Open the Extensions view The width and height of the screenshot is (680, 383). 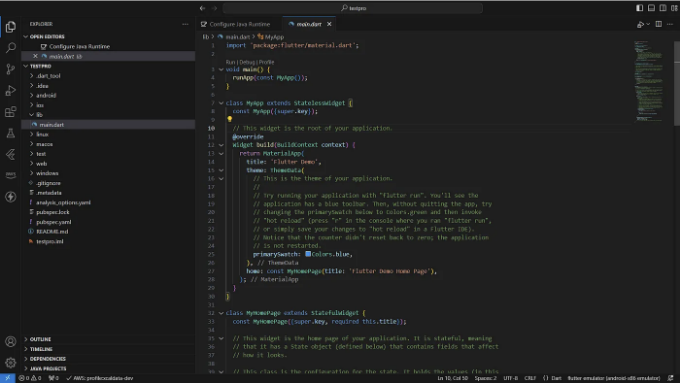point(10,112)
